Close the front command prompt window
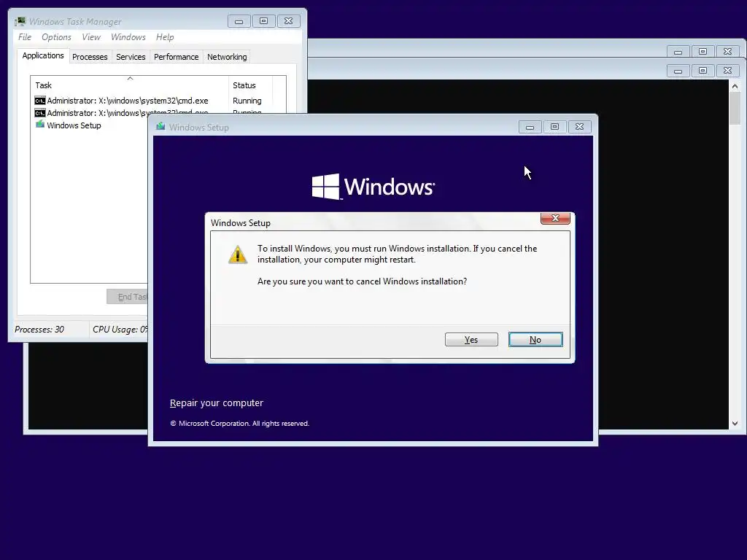This screenshot has height=560, width=747. (x=727, y=71)
